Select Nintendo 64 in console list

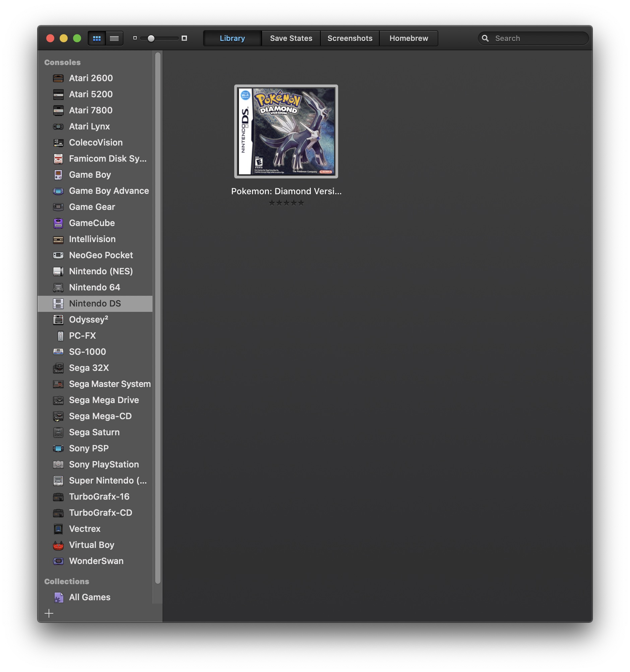pos(95,287)
